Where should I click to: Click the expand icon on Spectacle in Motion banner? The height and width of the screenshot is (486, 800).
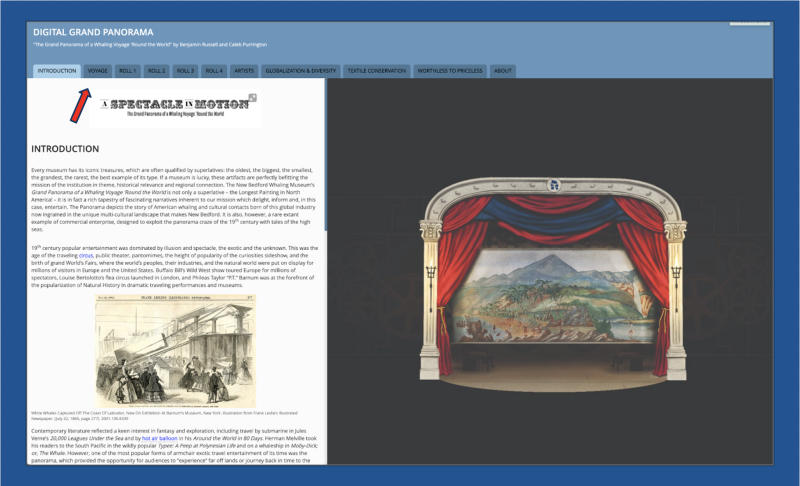pyautogui.click(x=252, y=97)
